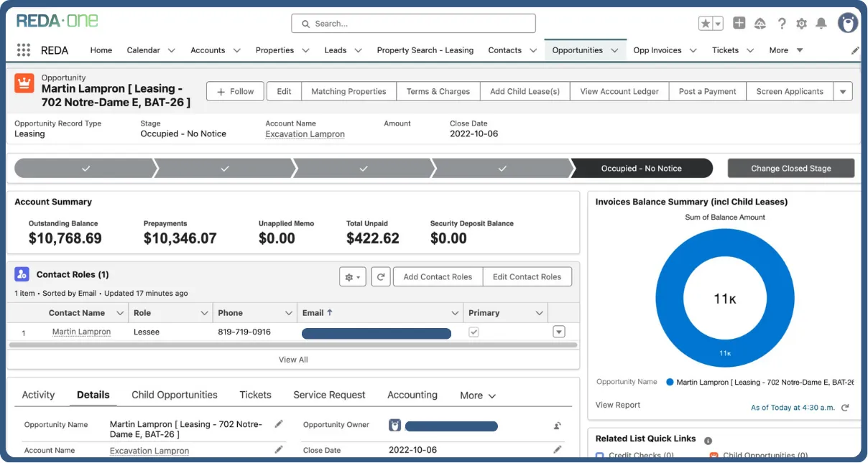
Task: View notifications via the bell icon
Action: (x=821, y=23)
